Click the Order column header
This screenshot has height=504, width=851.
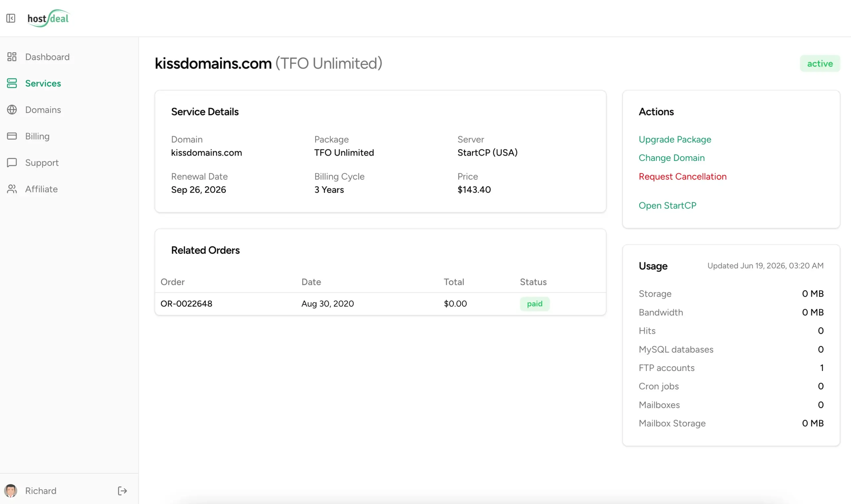tap(173, 282)
